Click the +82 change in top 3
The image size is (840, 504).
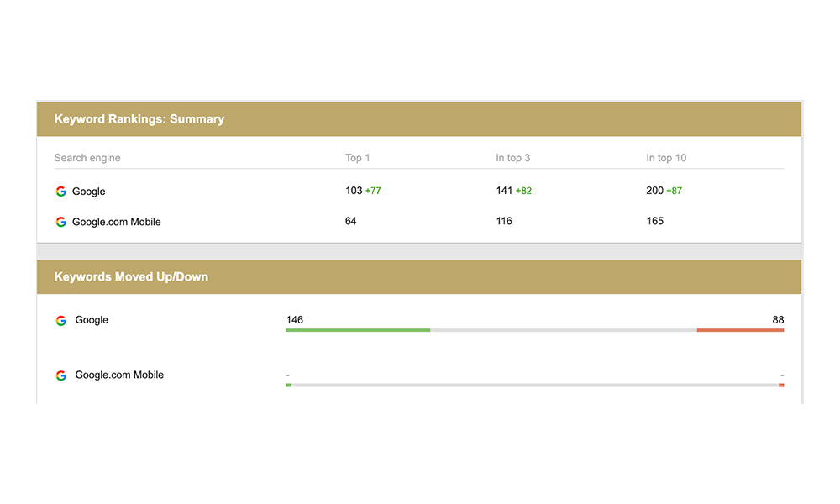523,191
